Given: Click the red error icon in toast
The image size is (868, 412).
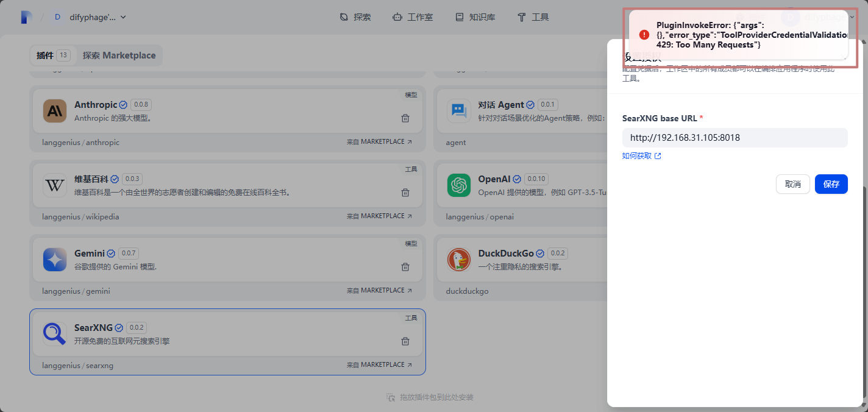Looking at the screenshot, I should pyautogui.click(x=644, y=35).
